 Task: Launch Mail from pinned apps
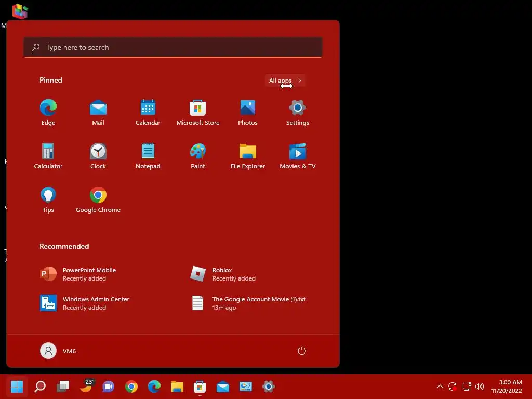(98, 113)
